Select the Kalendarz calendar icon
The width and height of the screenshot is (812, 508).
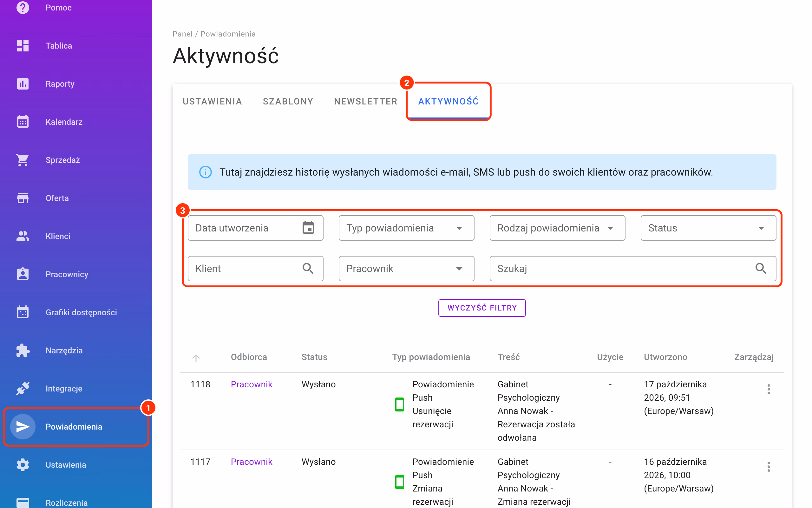click(x=23, y=122)
